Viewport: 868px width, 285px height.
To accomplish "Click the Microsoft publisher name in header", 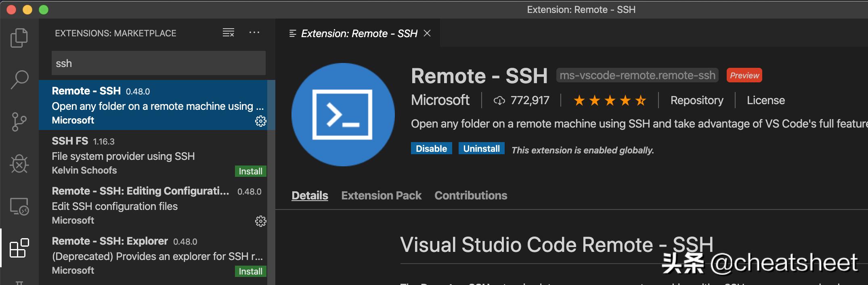I will (x=440, y=100).
